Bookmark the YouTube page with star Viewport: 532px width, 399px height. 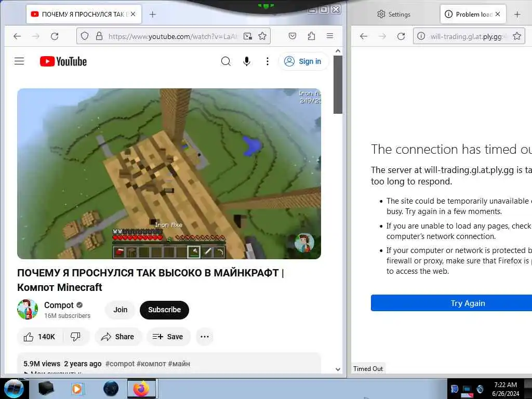[262, 36]
